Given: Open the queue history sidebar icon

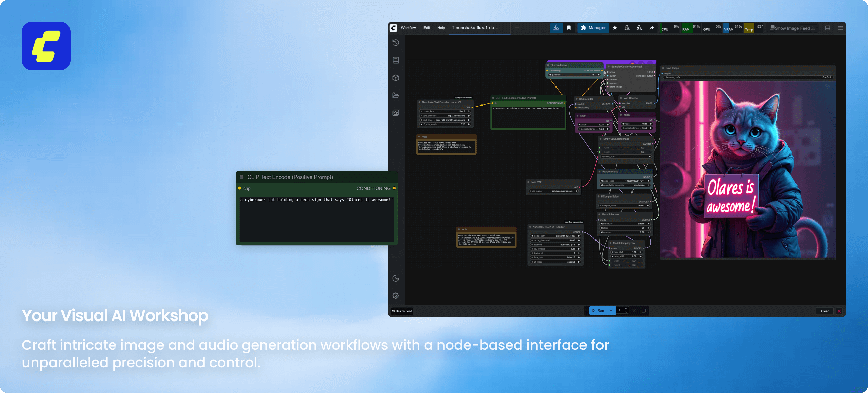Looking at the screenshot, I should 396,42.
